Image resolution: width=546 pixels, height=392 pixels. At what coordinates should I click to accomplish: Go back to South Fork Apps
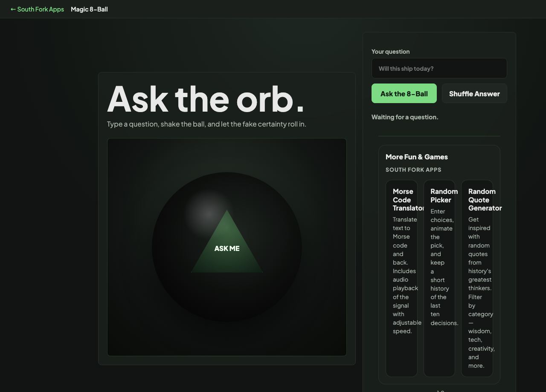coord(37,9)
